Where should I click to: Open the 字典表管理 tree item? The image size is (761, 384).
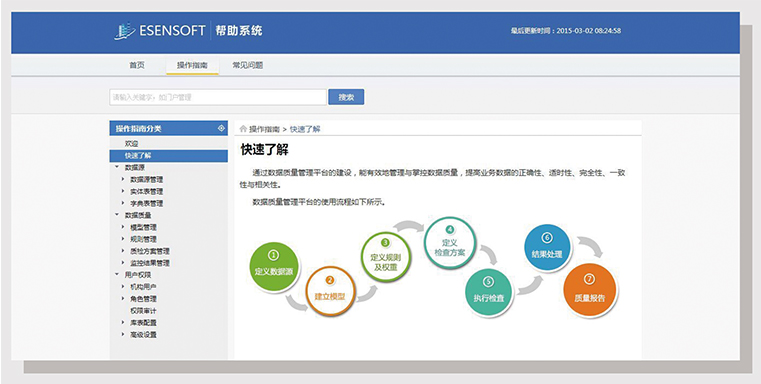click(x=147, y=203)
